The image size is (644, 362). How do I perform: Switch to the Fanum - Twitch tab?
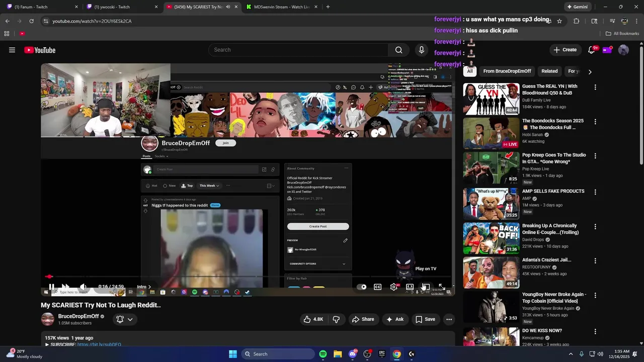(x=42, y=7)
